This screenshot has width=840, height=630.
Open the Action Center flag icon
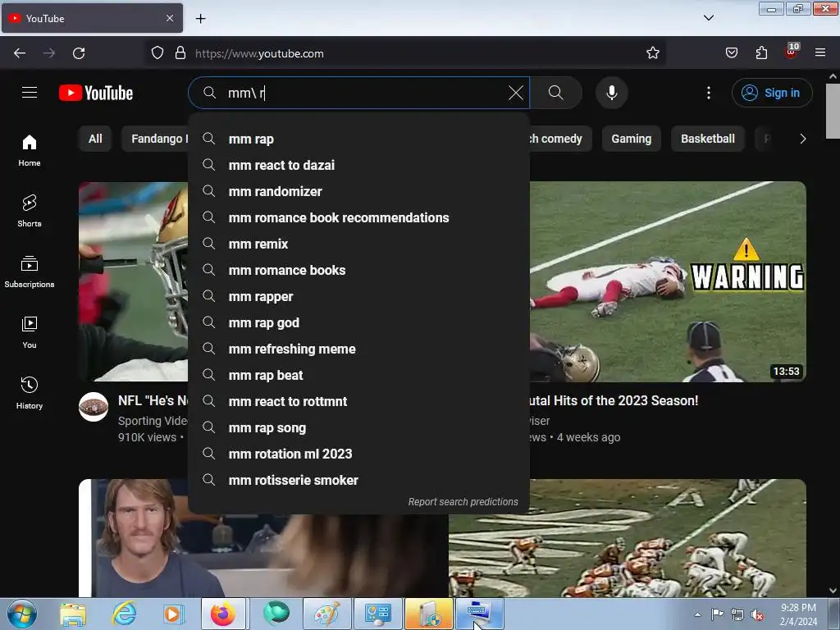pyautogui.click(x=717, y=614)
